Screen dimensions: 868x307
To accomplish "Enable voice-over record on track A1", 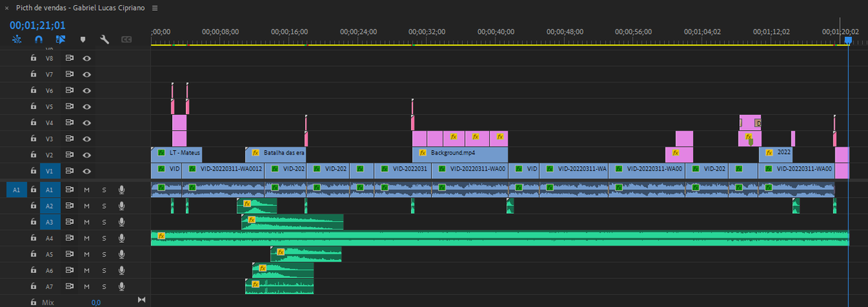I will point(122,189).
